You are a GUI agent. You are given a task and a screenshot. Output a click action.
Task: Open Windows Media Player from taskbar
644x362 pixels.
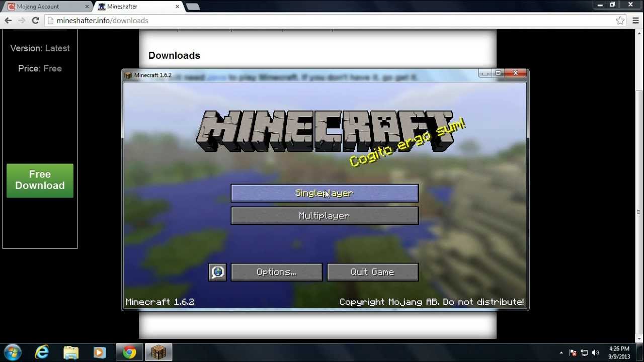(x=100, y=352)
